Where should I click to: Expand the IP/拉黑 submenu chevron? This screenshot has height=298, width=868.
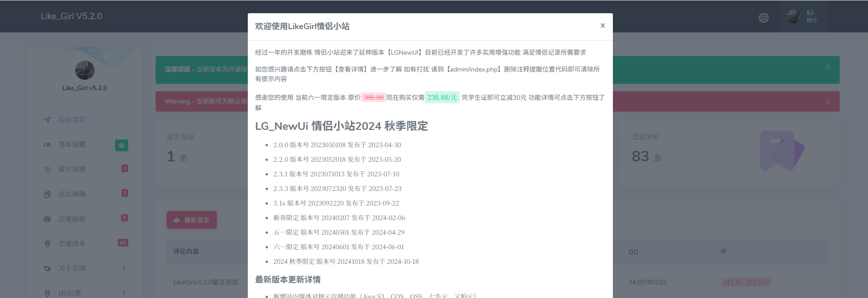pyautogui.click(x=124, y=293)
